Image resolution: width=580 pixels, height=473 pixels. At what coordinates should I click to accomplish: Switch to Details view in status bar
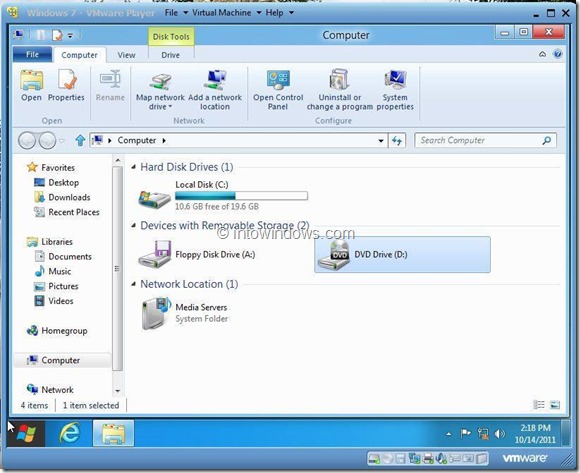pos(539,405)
